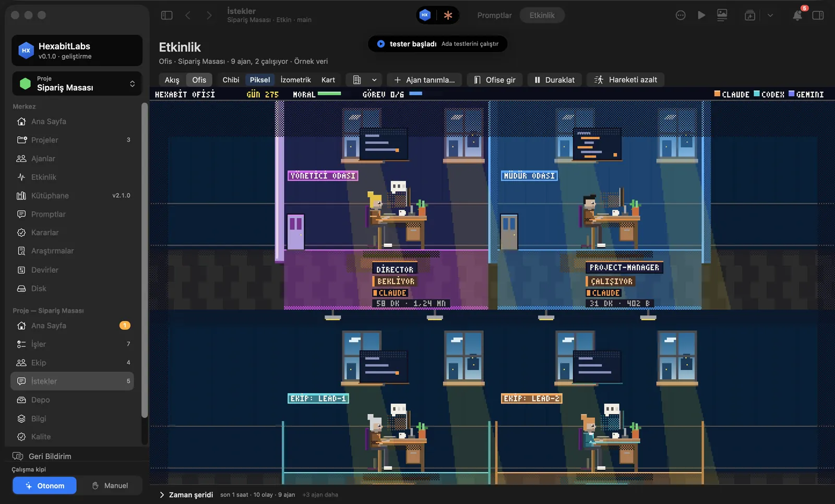Choose the Piksel style
835x504 pixels.
(260, 80)
